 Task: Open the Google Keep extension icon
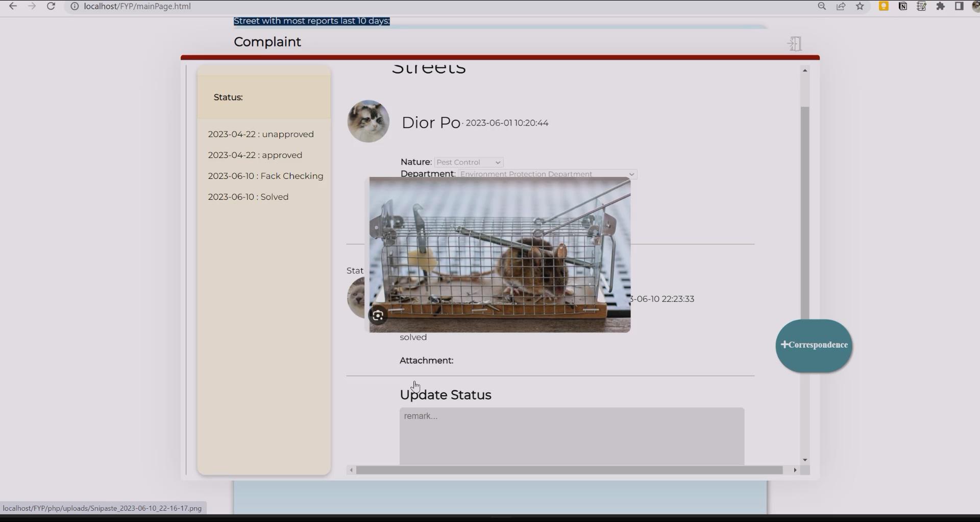[884, 6]
